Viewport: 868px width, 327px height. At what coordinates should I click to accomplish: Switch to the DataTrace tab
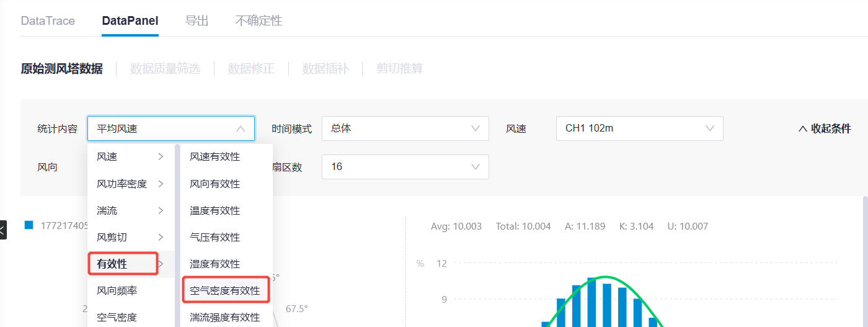tap(48, 20)
